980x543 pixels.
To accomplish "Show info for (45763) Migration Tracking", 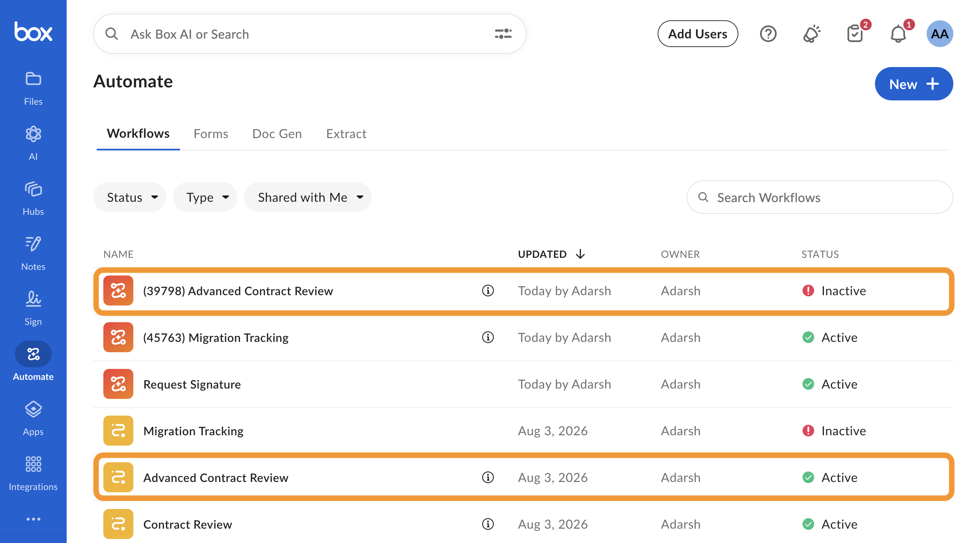I will pos(488,338).
